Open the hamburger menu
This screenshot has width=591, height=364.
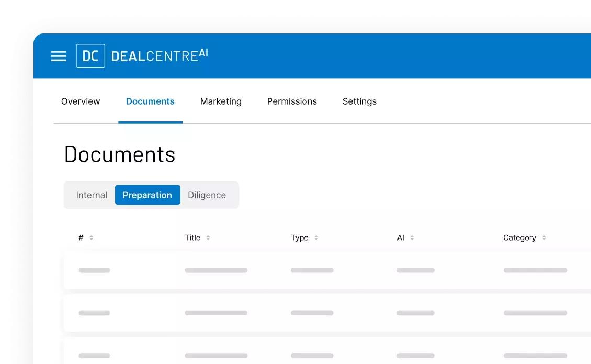59,56
